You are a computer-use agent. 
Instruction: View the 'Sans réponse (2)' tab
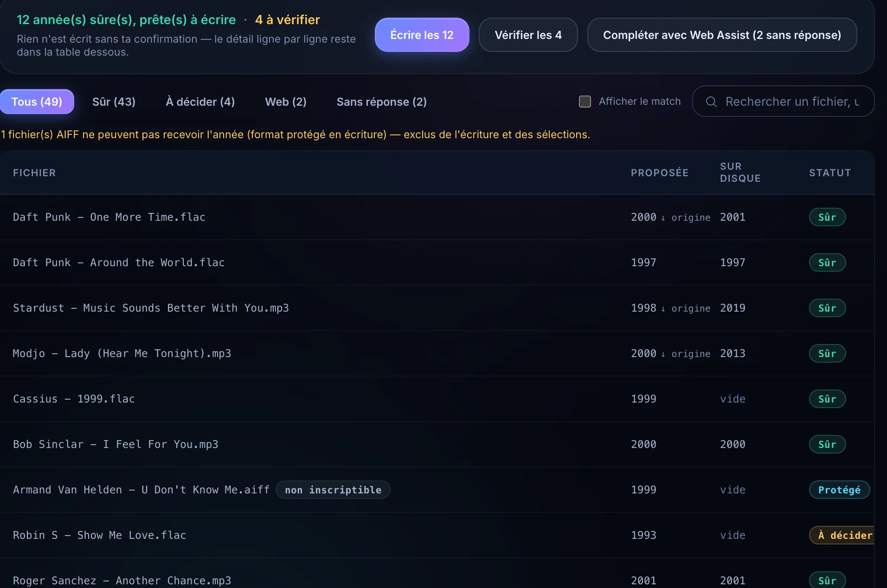382,102
